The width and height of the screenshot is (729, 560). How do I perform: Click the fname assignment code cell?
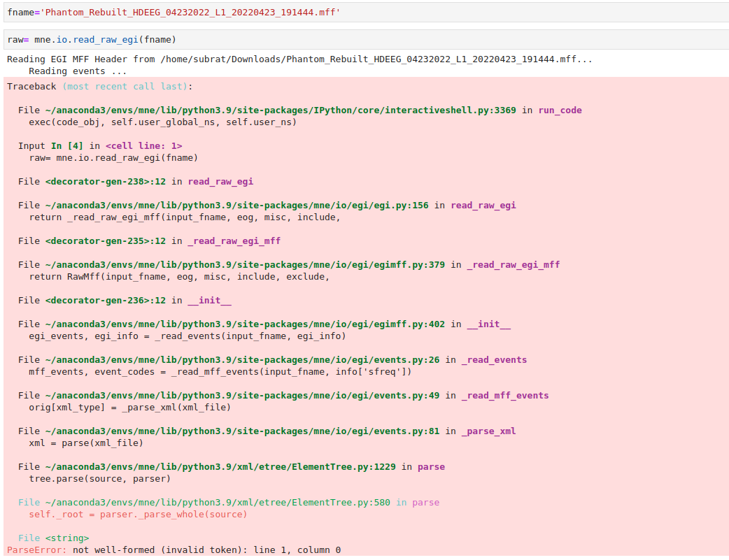pos(366,12)
